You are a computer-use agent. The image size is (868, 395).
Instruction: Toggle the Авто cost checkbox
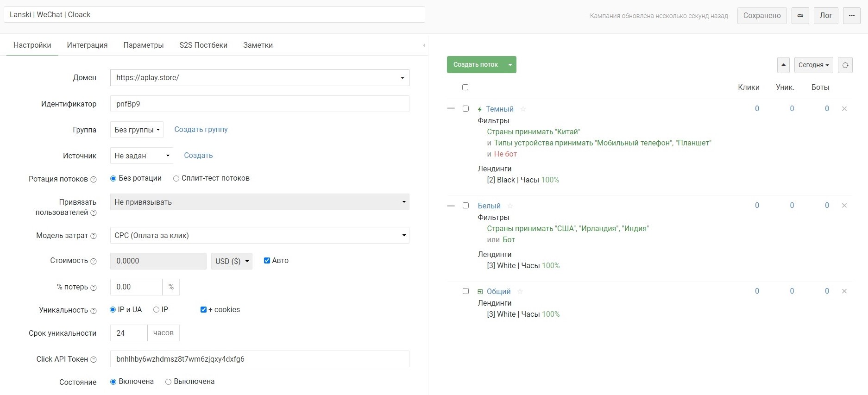267,261
